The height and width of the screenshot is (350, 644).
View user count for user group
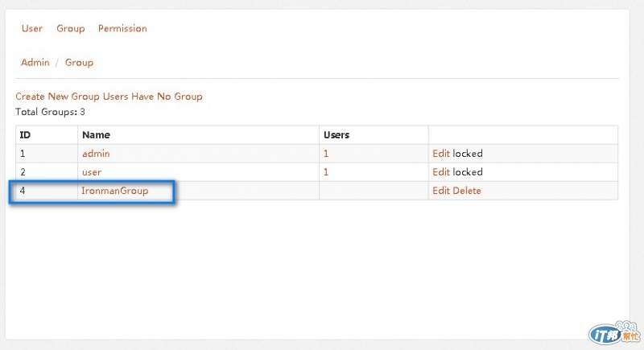[x=326, y=172]
